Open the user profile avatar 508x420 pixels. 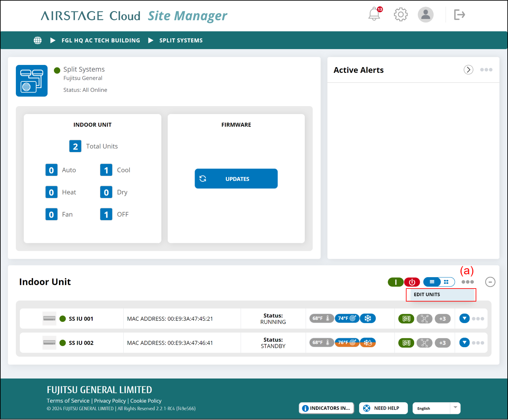[425, 15]
